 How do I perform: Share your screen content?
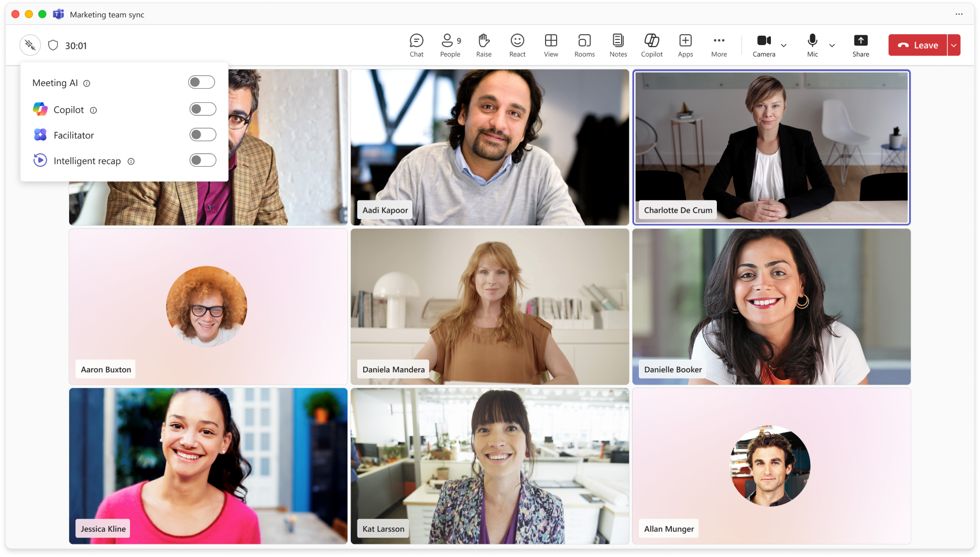tap(861, 45)
